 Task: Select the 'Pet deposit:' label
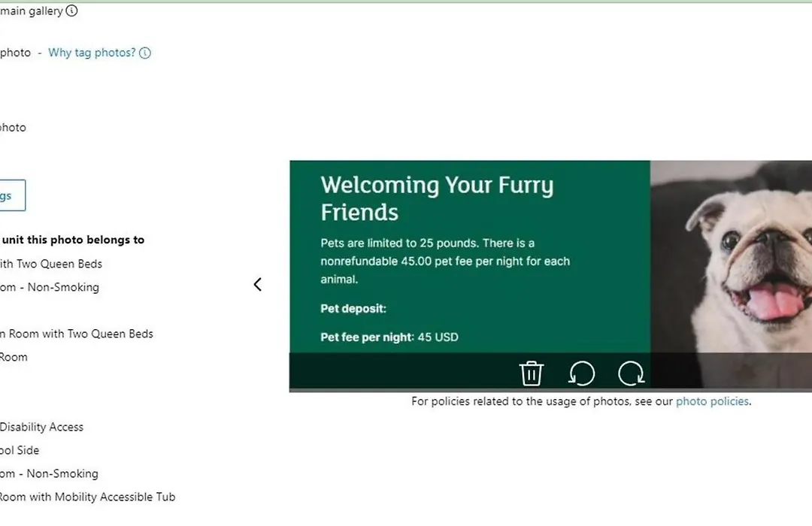point(353,309)
